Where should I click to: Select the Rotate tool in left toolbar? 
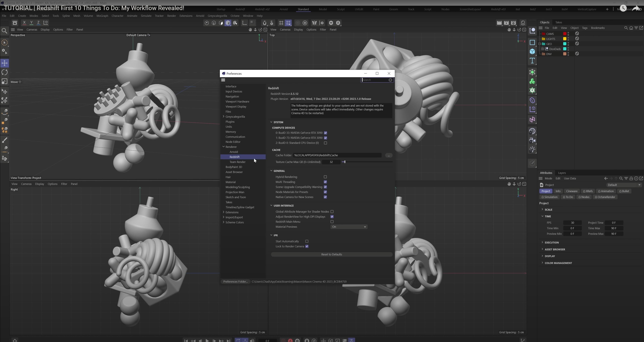pos(5,72)
